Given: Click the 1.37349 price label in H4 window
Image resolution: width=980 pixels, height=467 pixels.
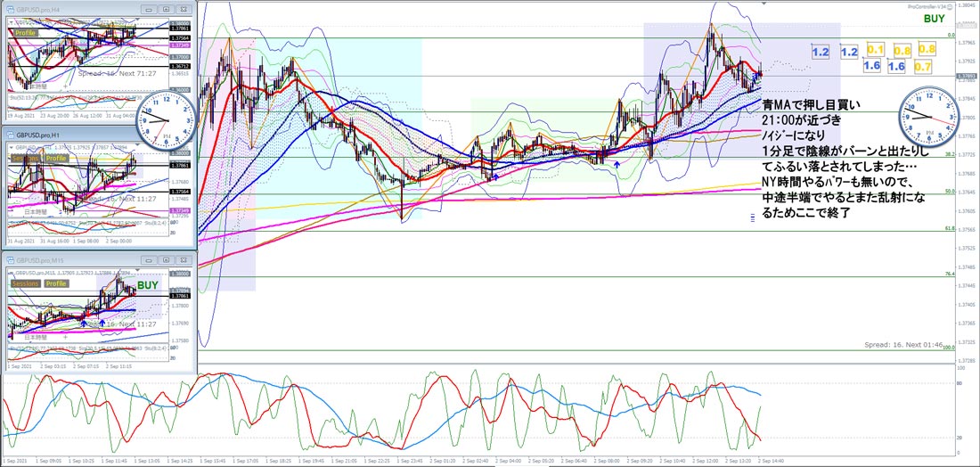Looking at the screenshot, I should (x=180, y=45).
